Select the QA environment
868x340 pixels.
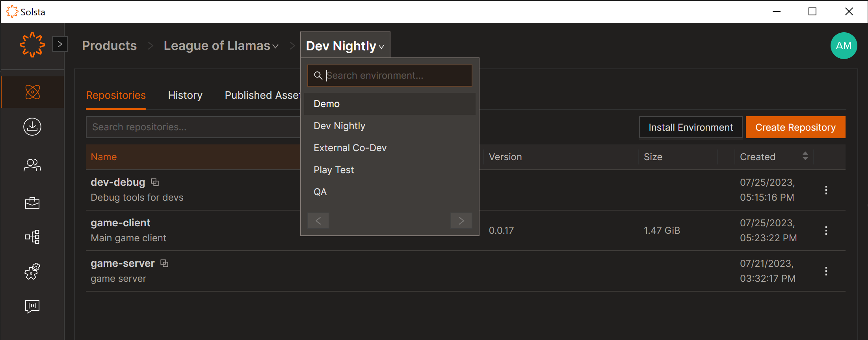pos(390,192)
